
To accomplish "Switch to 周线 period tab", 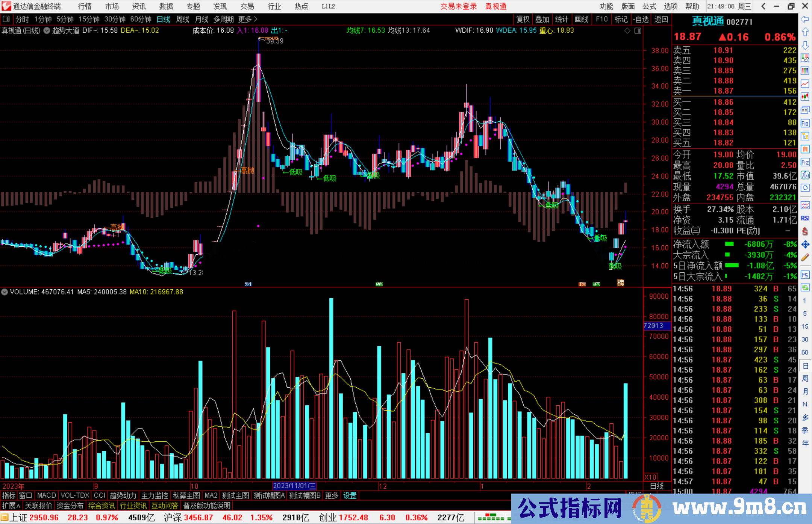I will pyautogui.click(x=183, y=19).
